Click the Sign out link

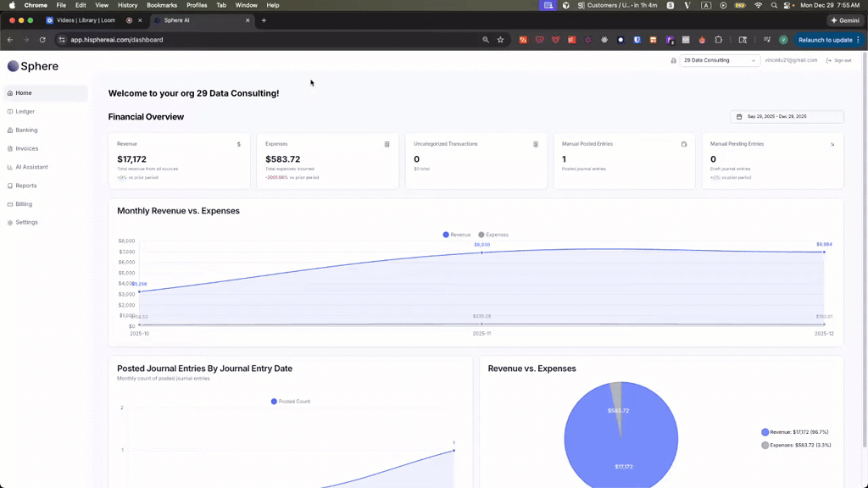pyautogui.click(x=838, y=60)
